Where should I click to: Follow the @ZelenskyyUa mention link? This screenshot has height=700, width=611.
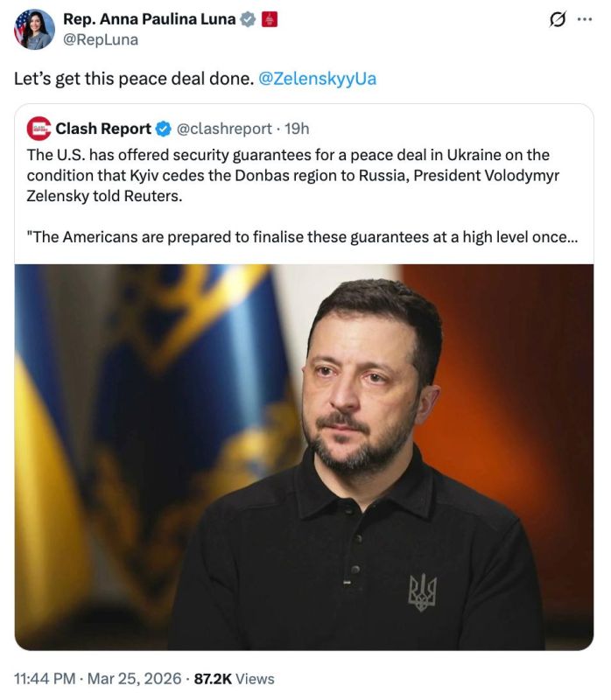click(x=318, y=79)
